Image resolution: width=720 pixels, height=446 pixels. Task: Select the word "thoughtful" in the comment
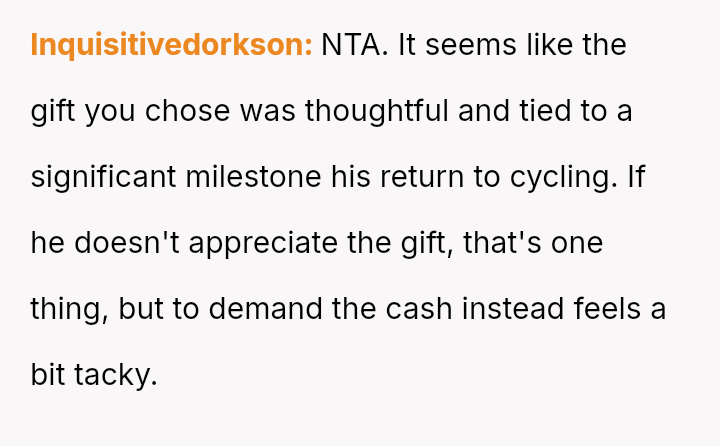(x=377, y=111)
